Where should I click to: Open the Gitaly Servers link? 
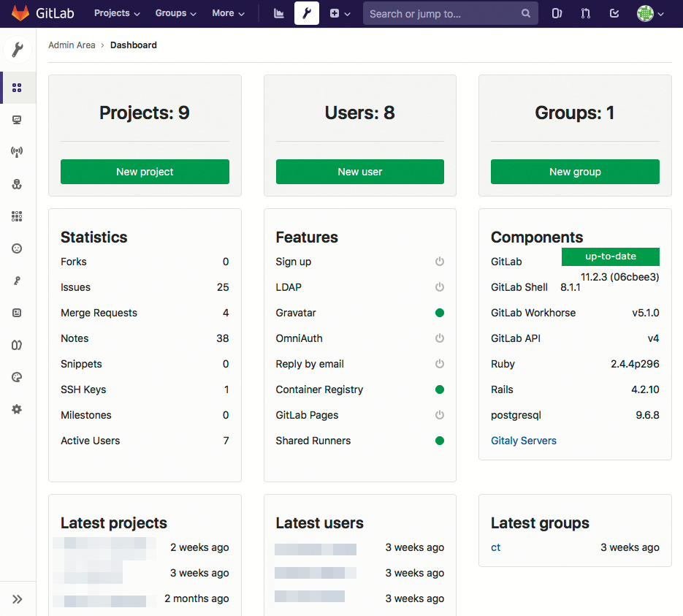524,441
